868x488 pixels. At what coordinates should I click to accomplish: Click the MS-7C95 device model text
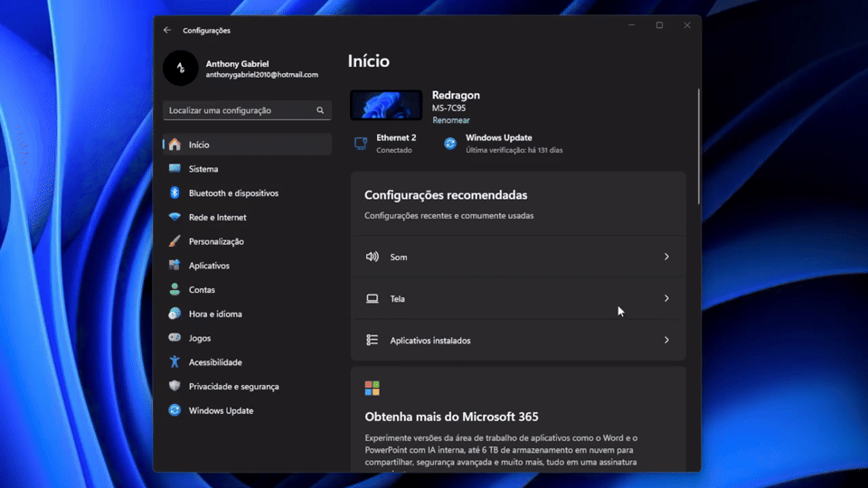pyautogui.click(x=449, y=108)
